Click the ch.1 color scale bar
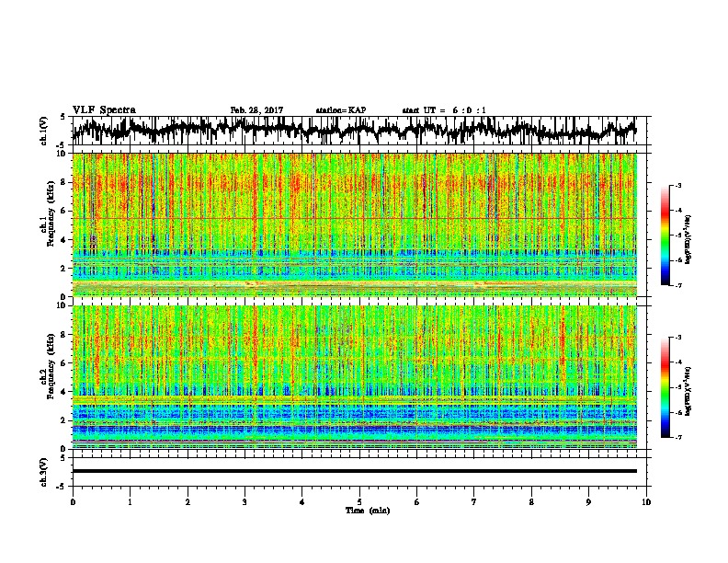 click(665, 236)
